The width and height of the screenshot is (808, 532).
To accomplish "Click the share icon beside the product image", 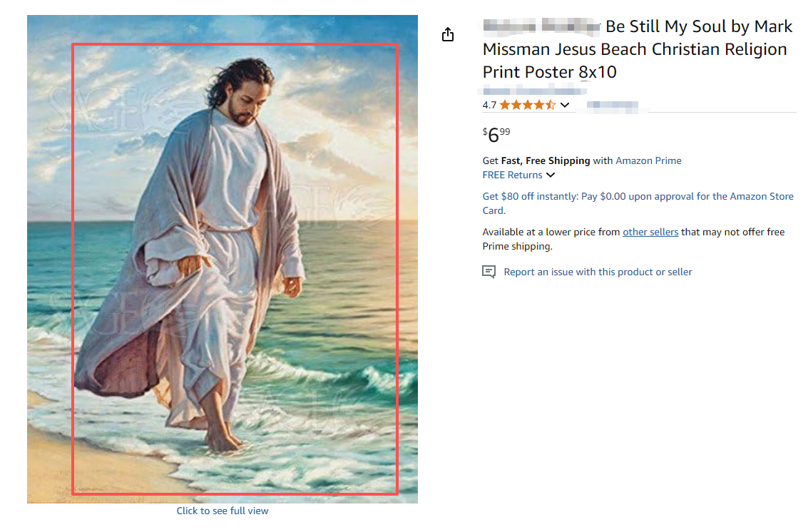I will [448, 34].
